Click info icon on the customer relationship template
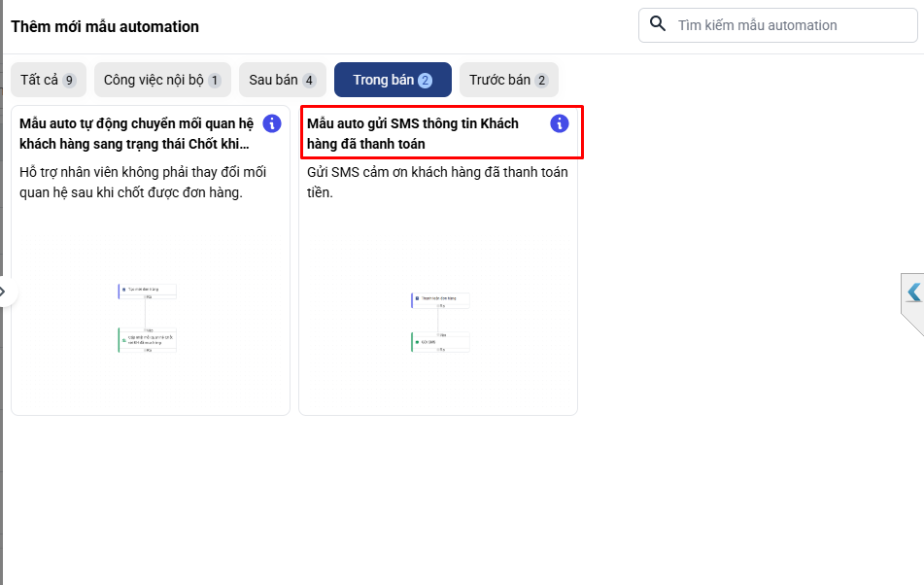The width and height of the screenshot is (924, 585). [272, 123]
